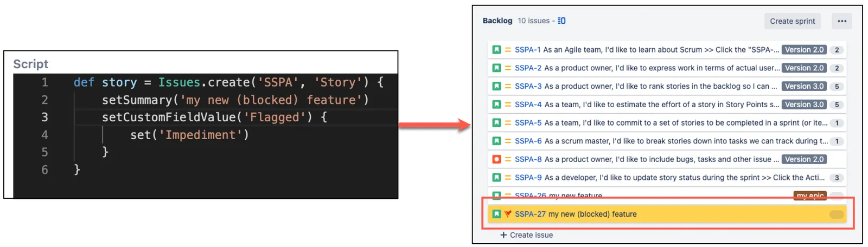Open the backlog more options ellipsis menu

coord(841,21)
